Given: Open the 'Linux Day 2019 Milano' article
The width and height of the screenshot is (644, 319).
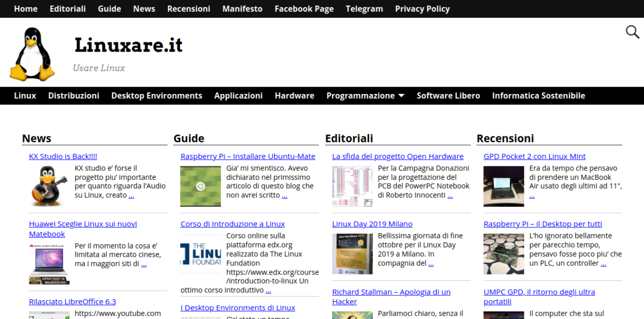Looking at the screenshot, I should (x=372, y=224).
